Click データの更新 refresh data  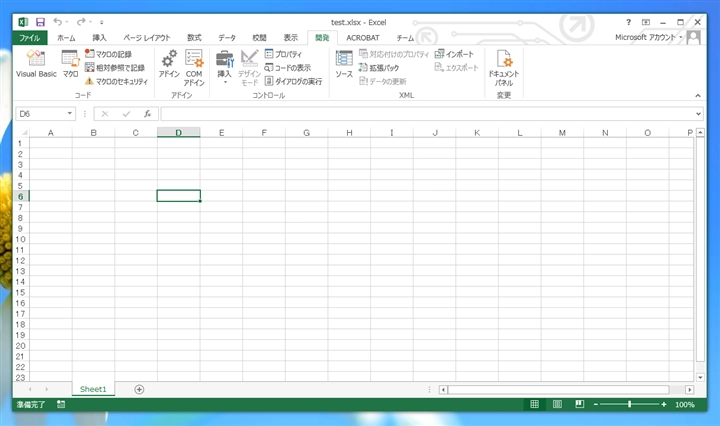coord(382,81)
